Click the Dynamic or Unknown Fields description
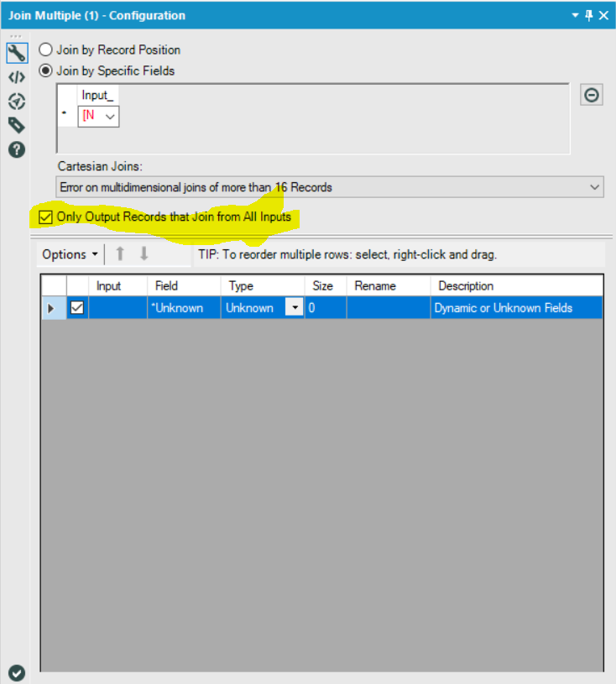Image resolution: width=616 pixels, height=684 pixels. pyautogui.click(x=517, y=308)
